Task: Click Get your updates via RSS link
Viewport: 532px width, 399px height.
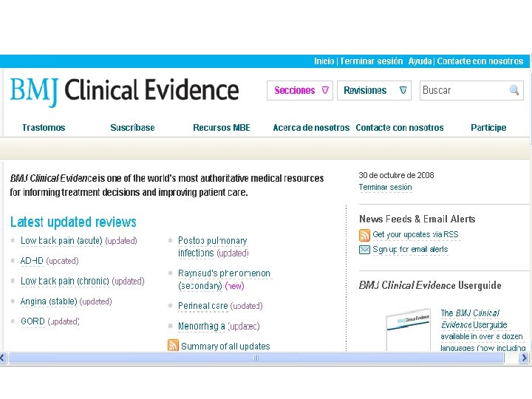Action: [415, 234]
